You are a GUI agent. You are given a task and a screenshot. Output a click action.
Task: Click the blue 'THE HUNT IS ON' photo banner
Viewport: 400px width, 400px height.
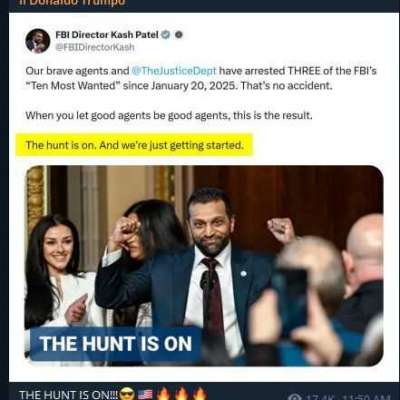point(116,344)
